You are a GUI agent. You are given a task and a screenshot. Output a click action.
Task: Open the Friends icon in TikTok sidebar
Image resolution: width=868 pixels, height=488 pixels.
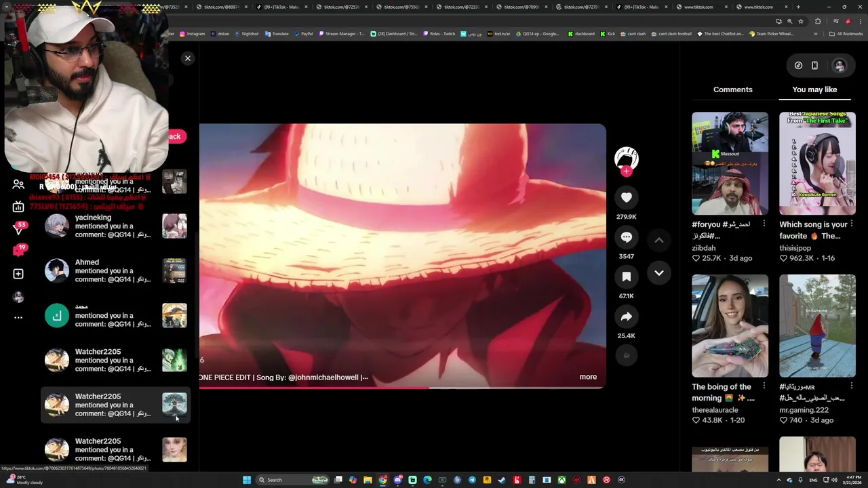(x=18, y=184)
